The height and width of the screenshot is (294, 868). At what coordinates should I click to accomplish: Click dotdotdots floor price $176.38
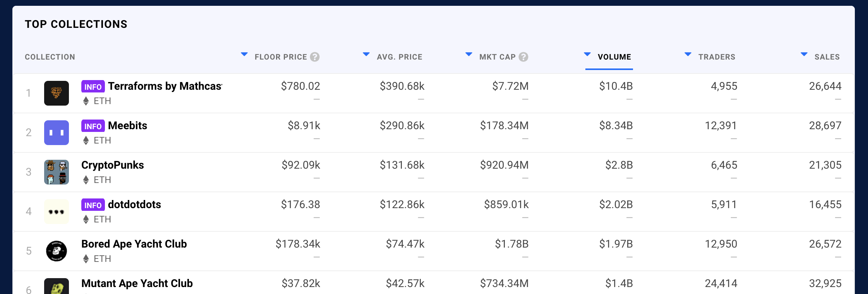tap(300, 205)
